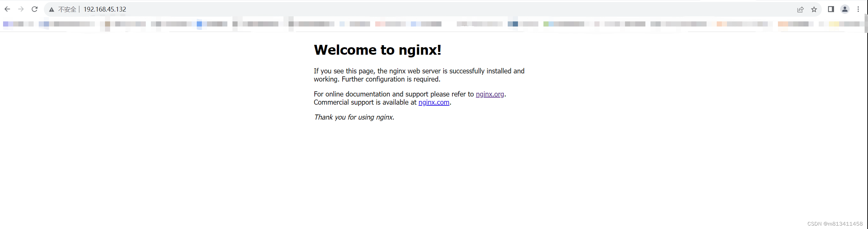Click the forward navigation arrow

click(x=21, y=9)
